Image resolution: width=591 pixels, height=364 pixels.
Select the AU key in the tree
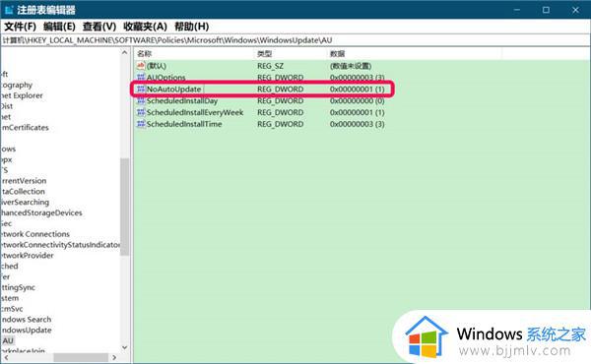pyautogui.click(x=8, y=340)
